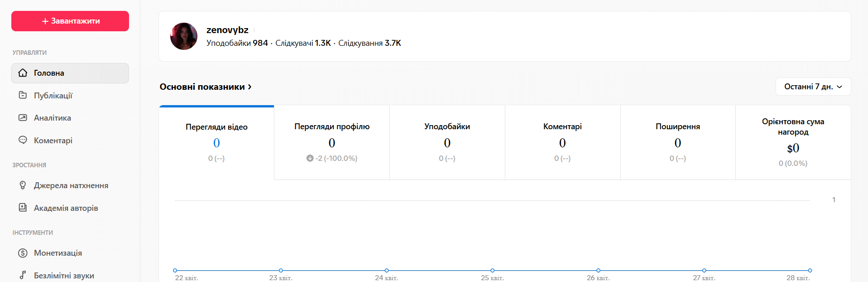Click the Безлімітні звуки music note icon
This screenshot has height=282, width=868.
coord(23,275)
